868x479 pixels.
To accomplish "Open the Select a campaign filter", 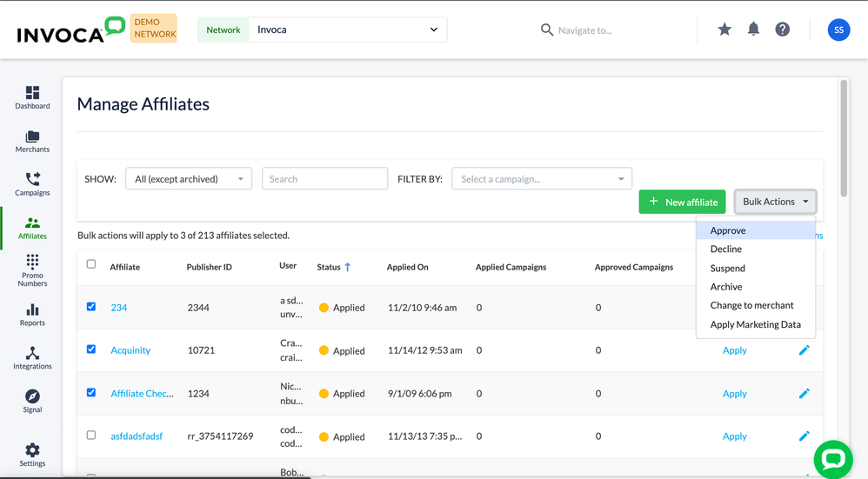I will (x=541, y=179).
